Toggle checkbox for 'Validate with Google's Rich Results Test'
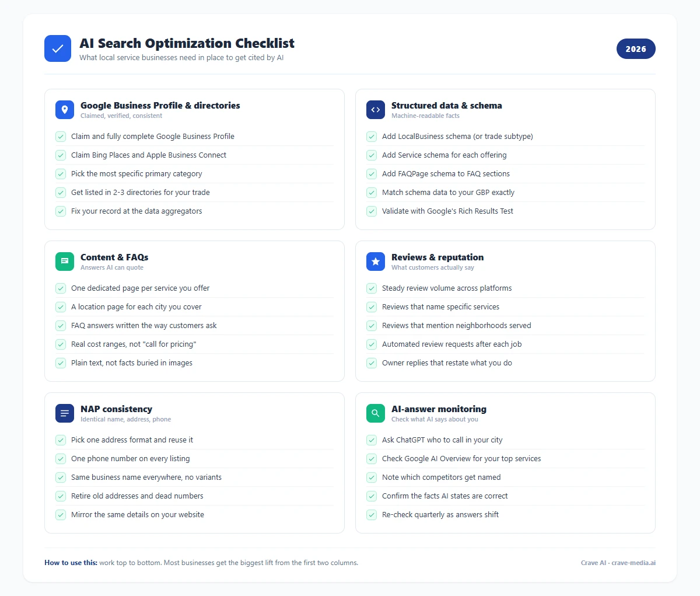Screen dimensions: 700x596 point(372,211)
